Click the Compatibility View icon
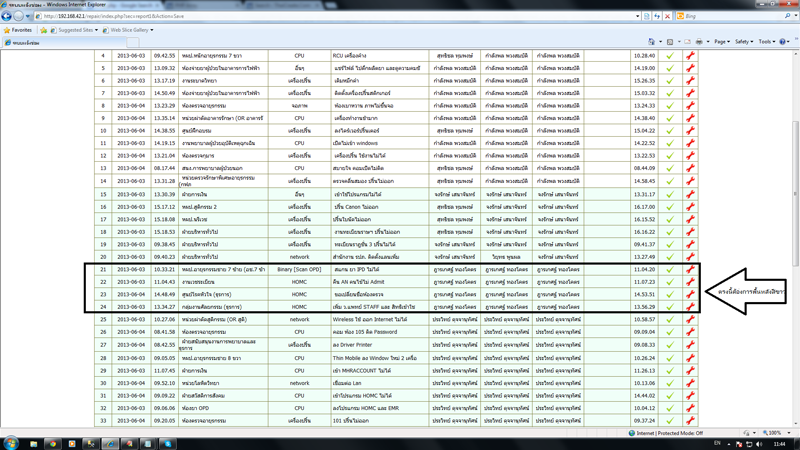This screenshot has height=450, width=800. tap(647, 16)
